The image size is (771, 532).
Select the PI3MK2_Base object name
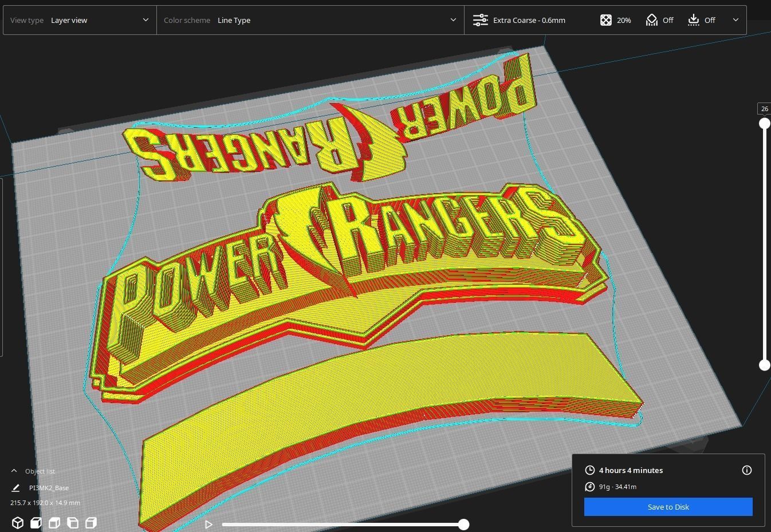coord(49,488)
